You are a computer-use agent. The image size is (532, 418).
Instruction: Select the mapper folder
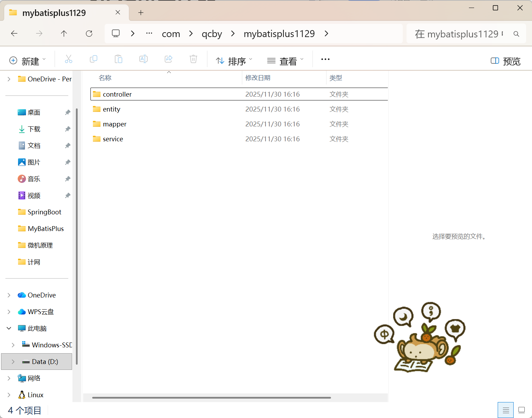(x=239, y=124)
